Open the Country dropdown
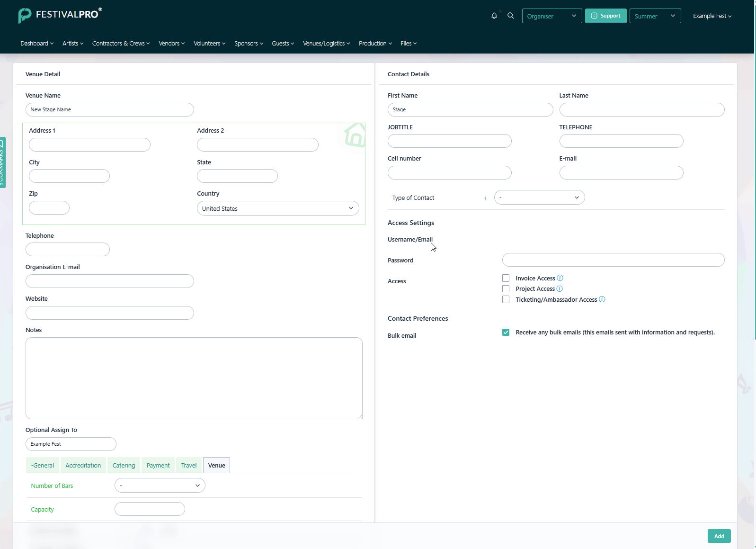The width and height of the screenshot is (756, 549). coord(278,208)
